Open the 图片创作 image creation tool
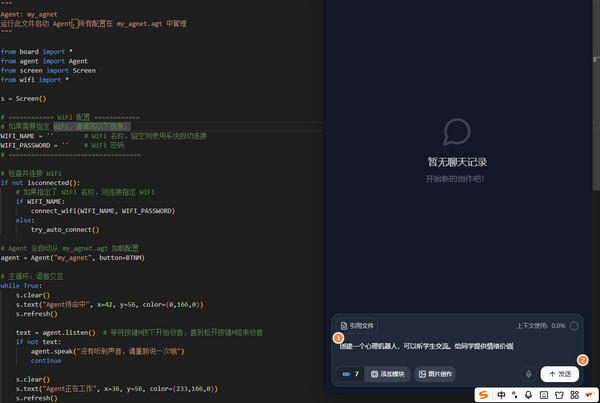Viewport: 600px width, 403px height. [x=435, y=374]
